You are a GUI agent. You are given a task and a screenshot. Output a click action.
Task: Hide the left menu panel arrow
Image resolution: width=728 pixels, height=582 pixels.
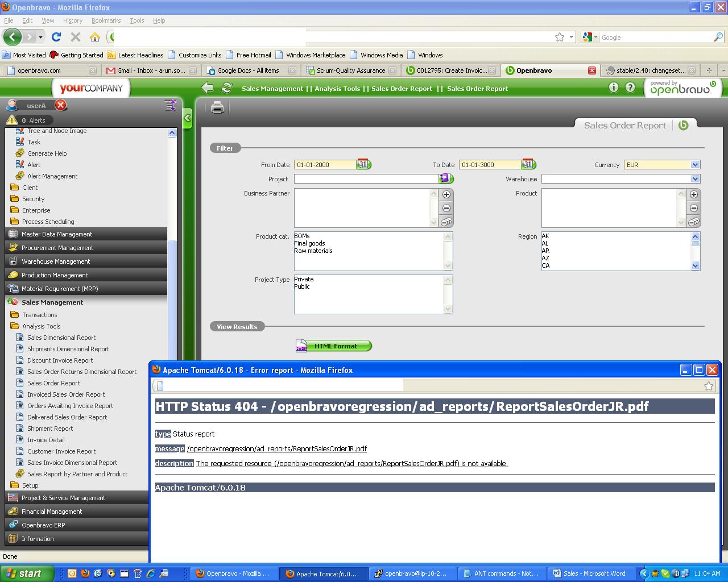(187, 118)
